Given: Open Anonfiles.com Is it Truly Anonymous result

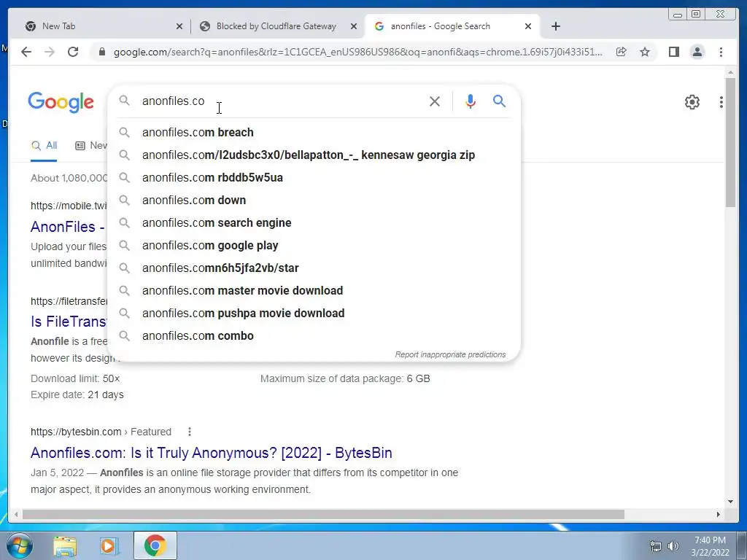Looking at the screenshot, I should tap(211, 452).
